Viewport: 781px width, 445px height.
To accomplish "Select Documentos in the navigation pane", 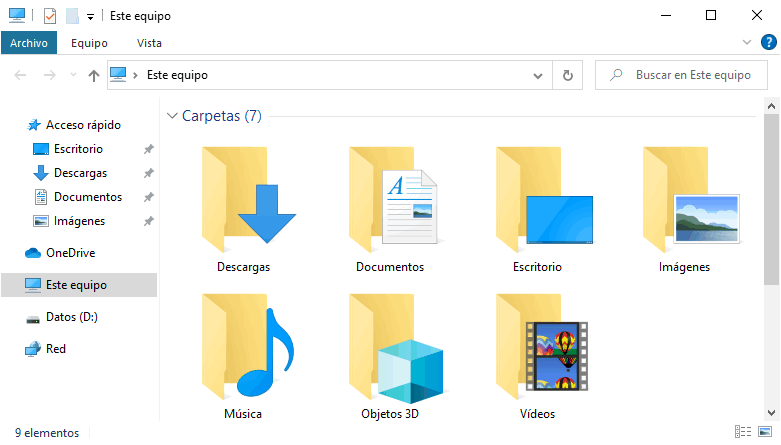I will [88, 197].
